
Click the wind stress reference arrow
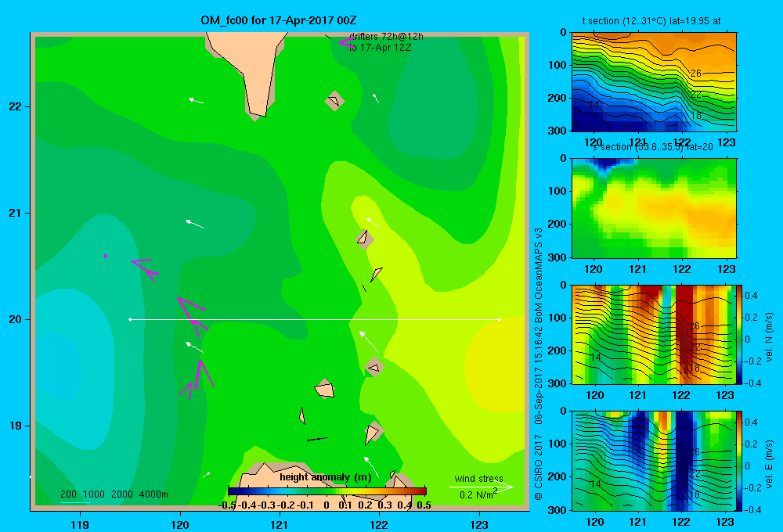[x=481, y=487]
